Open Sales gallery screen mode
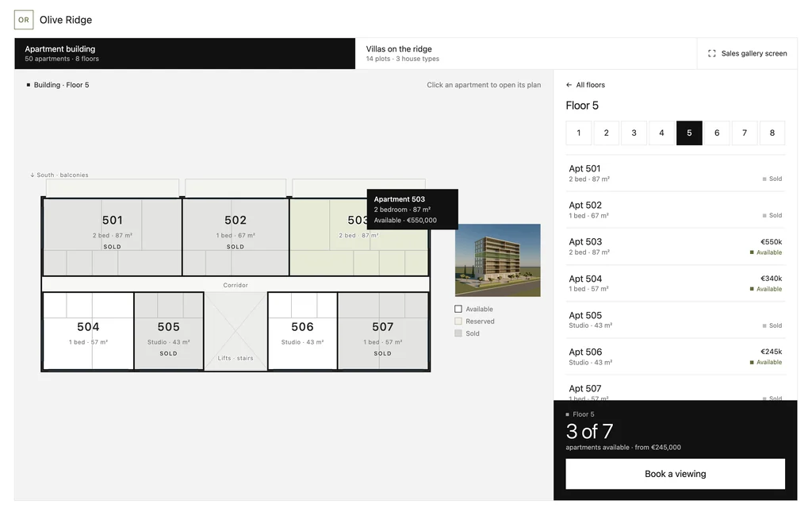Screen dimensions: 812x508 point(747,53)
